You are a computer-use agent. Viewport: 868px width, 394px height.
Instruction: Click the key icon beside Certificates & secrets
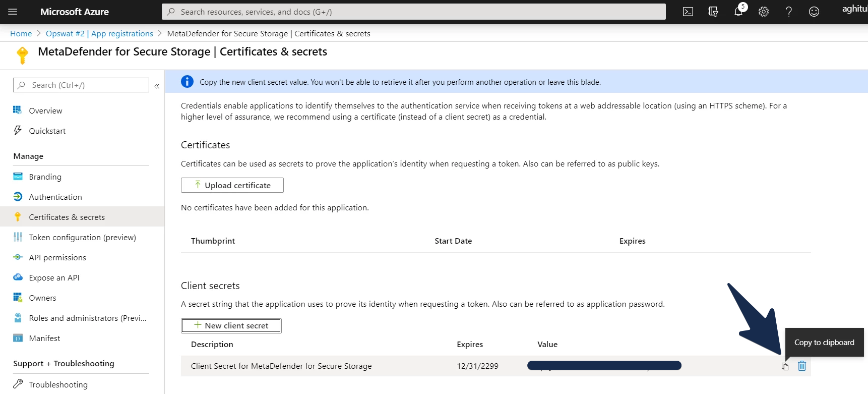pos(18,216)
